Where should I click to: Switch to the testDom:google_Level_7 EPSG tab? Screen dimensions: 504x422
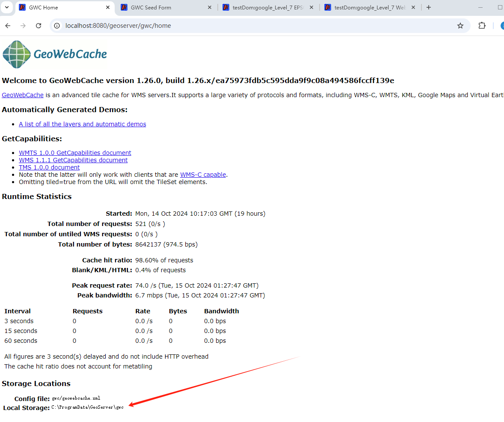tap(268, 7)
